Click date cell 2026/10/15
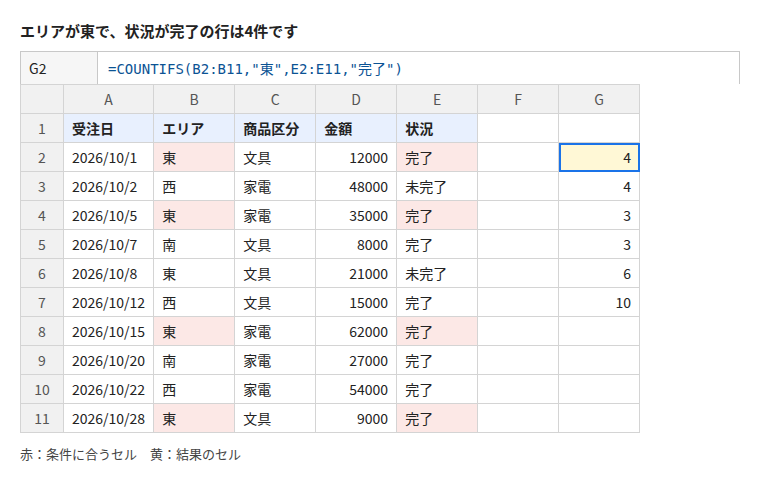The image size is (760, 477). point(109,332)
